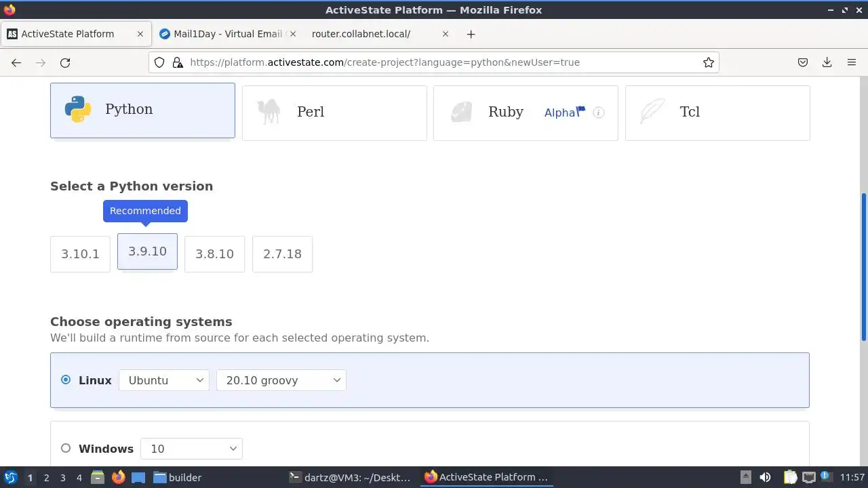Switch to workspace 4
This screenshot has height=488, width=868.
[x=79, y=477]
